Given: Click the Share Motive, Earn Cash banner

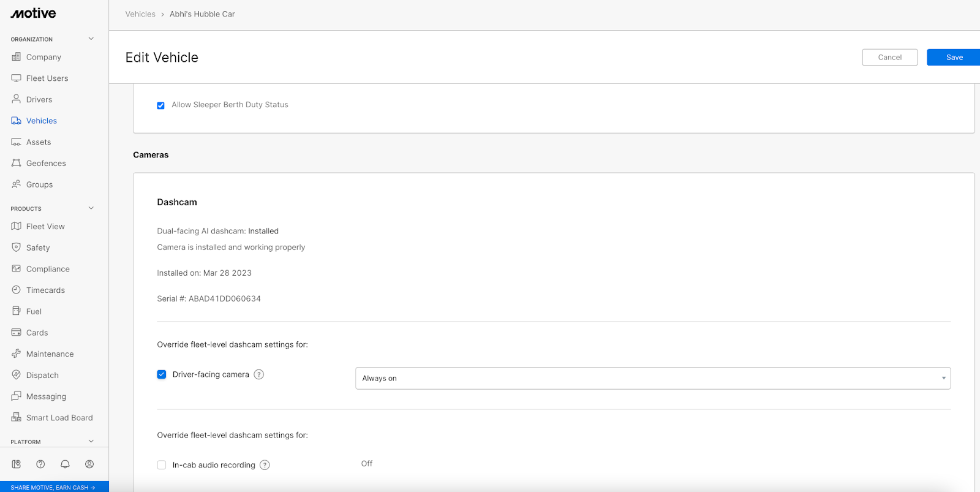Looking at the screenshot, I should 53,487.
